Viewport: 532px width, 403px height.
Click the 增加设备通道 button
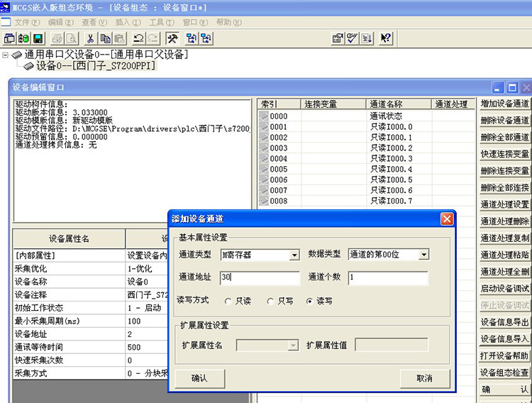[504, 104]
